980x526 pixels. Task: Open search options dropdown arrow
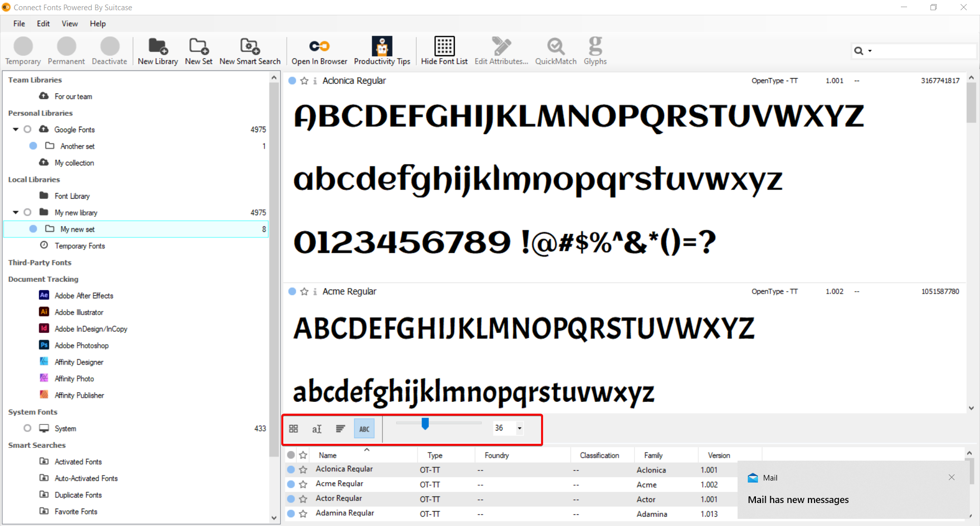[x=870, y=51]
